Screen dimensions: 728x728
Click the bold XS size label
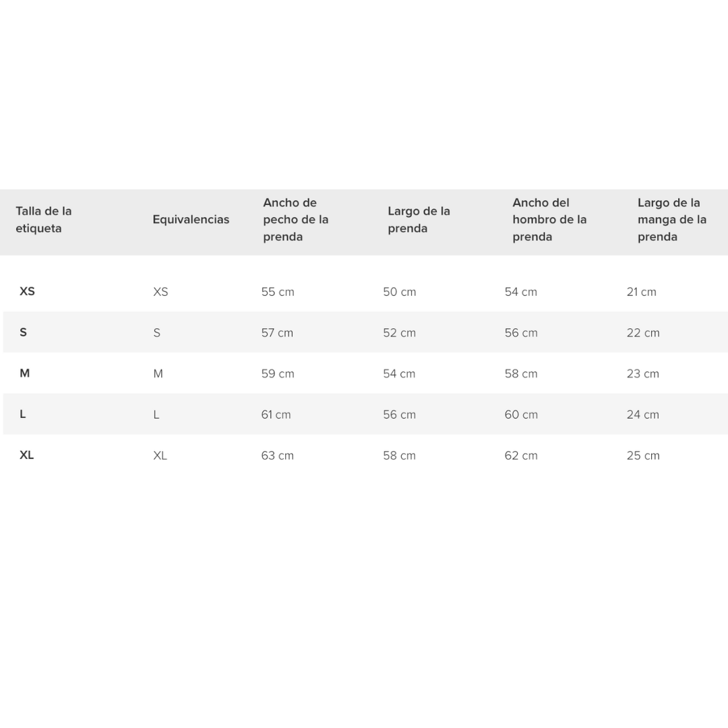27,291
